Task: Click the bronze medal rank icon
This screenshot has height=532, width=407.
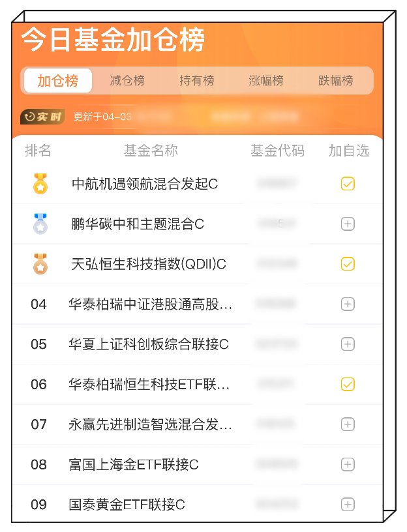Action: click(40, 263)
